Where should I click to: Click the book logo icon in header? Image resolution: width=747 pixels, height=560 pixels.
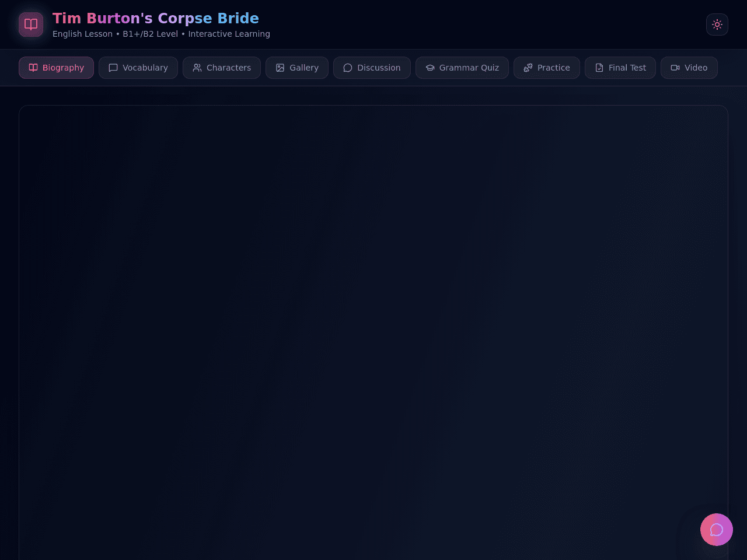(31, 24)
